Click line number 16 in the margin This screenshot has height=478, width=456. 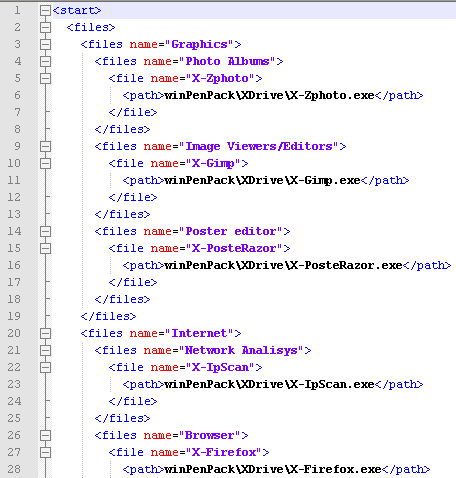tap(14, 265)
